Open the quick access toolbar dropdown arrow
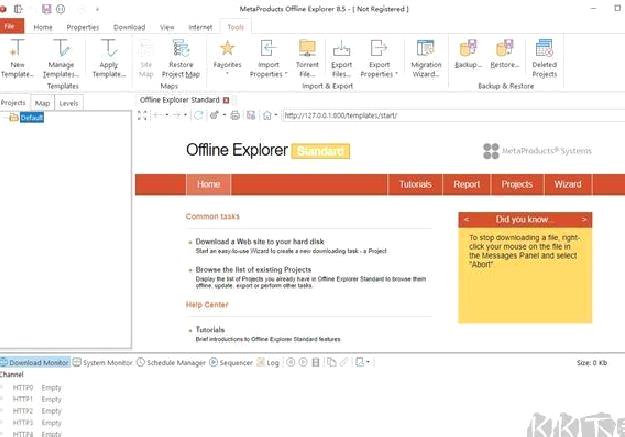The width and height of the screenshot is (625, 437). pos(97,9)
